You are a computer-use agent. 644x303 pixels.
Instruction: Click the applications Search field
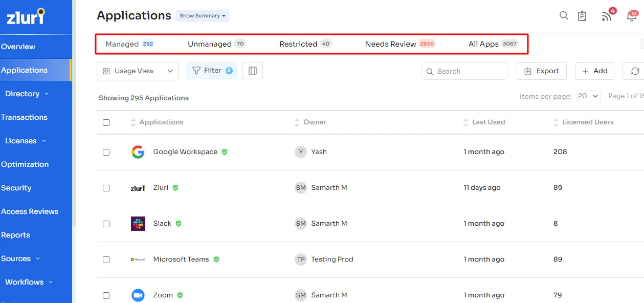coord(465,71)
